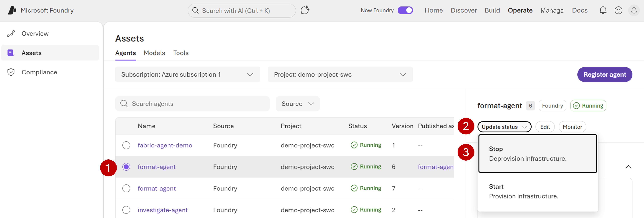Click the Status column header
This screenshot has width=644, height=218.
pos(358,126)
